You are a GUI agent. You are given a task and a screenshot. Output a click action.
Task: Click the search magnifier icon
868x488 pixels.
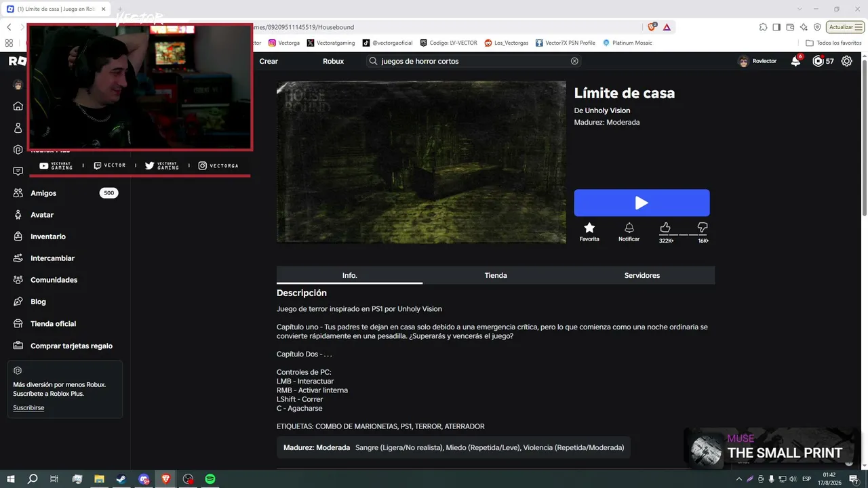(373, 61)
